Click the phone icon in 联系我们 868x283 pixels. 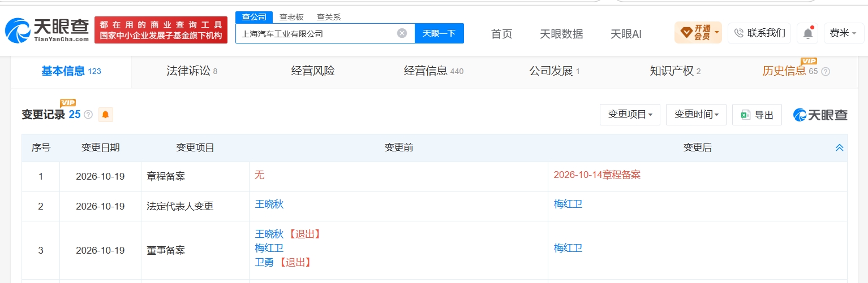tap(738, 33)
